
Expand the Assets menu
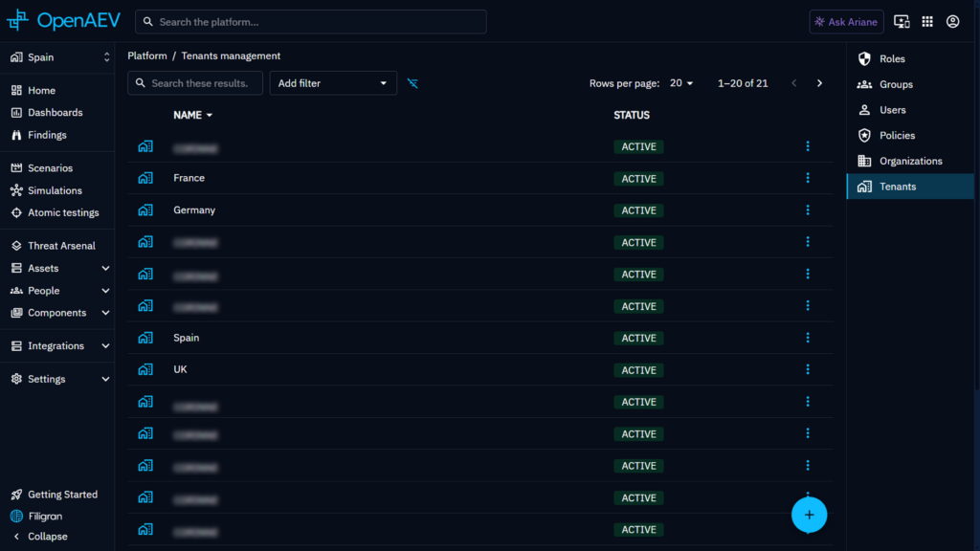[x=60, y=268]
